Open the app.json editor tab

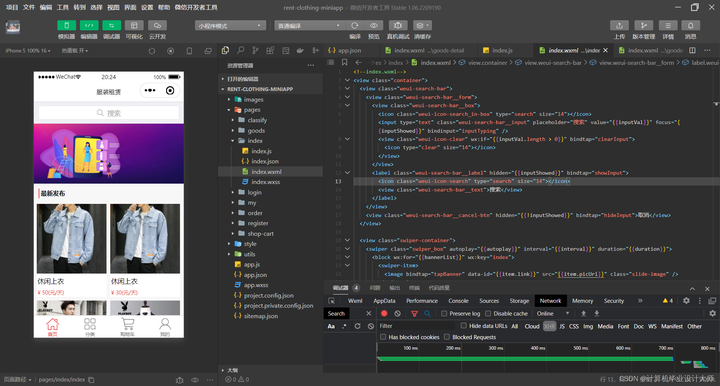[345, 50]
